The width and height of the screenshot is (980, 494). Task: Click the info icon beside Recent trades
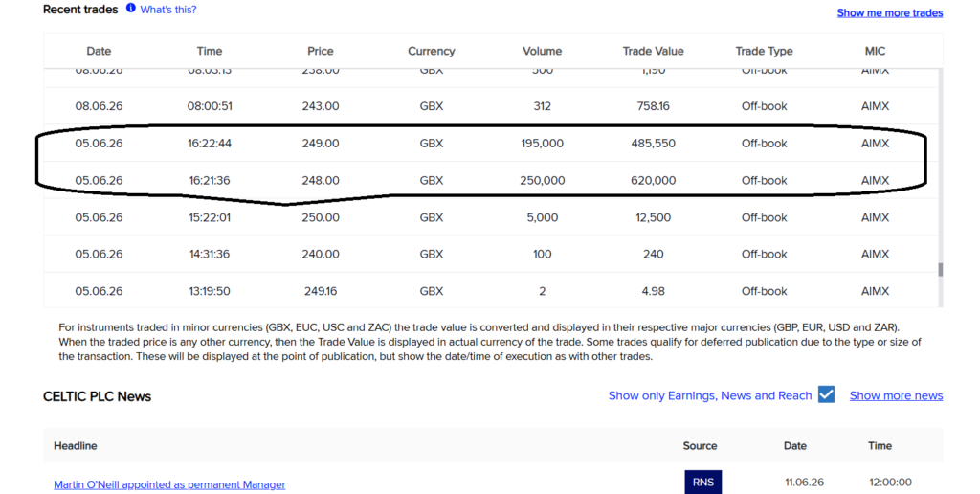(x=130, y=8)
